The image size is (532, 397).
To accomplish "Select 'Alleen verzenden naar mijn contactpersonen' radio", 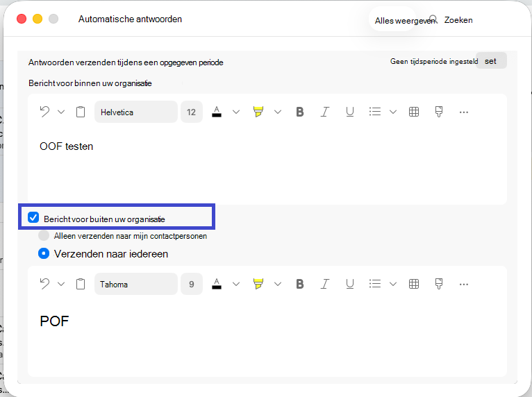I will pos(44,235).
